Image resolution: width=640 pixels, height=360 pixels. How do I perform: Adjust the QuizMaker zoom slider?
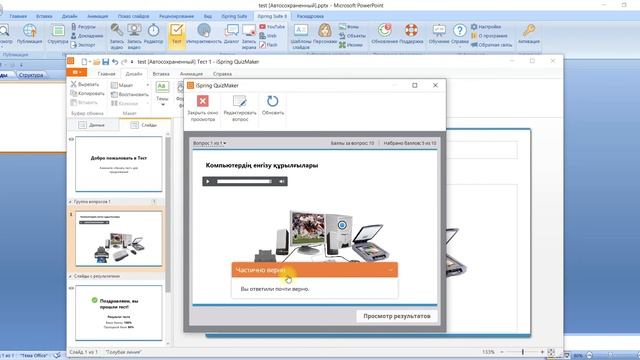pos(522,352)
